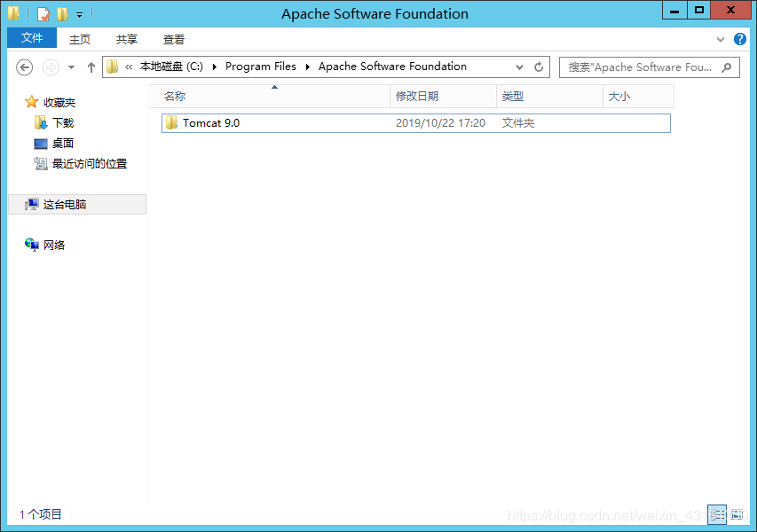Viewport: 757px width, 532px height.
Task: Click 本地磁盘 (C:) in the address path
Action: 171,66
